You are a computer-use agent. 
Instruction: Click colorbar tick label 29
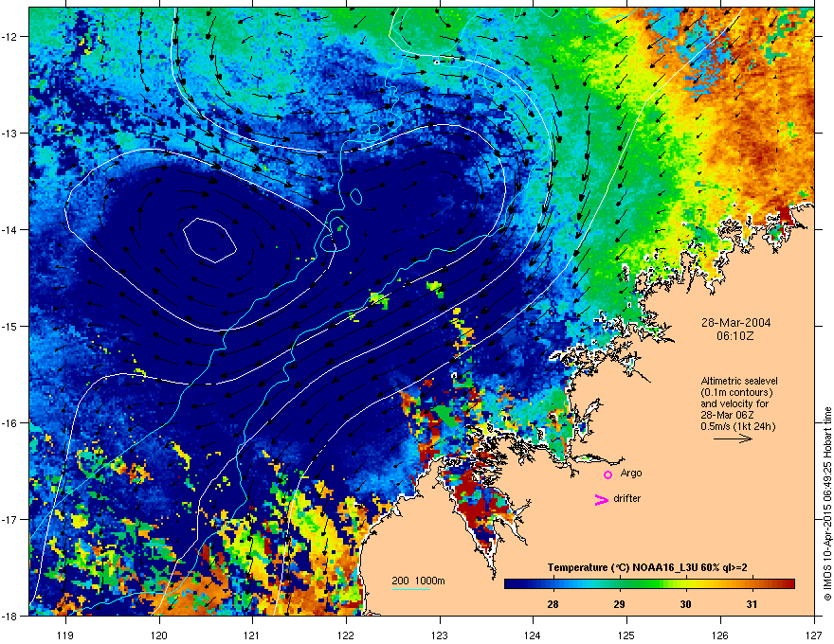(619, 604)
